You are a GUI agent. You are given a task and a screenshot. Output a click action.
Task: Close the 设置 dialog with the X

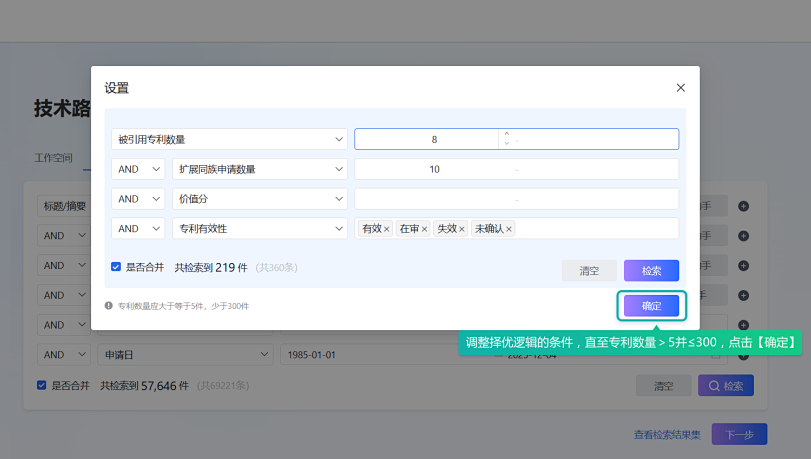coord(680,88)
